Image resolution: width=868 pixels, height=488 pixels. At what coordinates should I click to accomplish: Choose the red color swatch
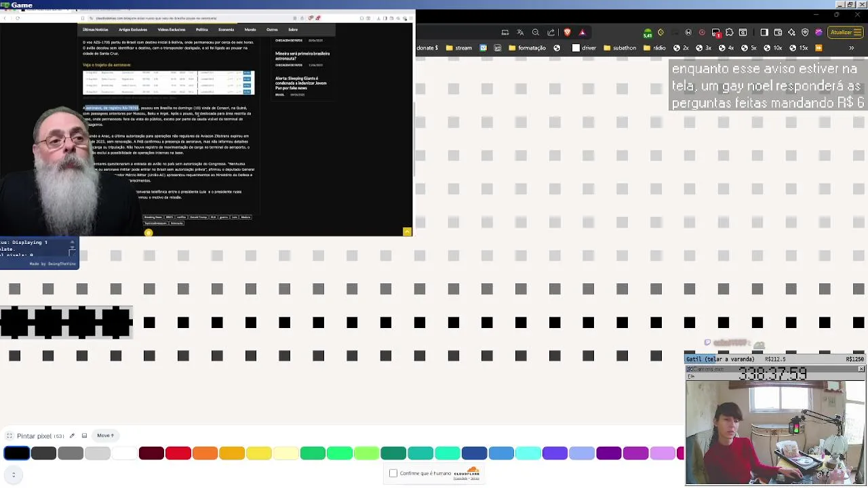click(x=178, y=453)
